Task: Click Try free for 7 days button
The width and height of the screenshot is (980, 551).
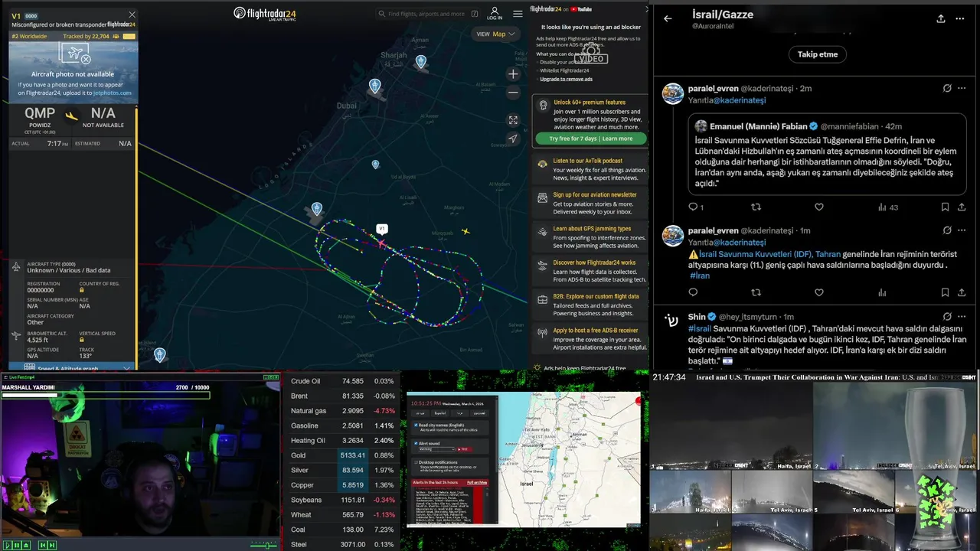Action: coord(590,139)
